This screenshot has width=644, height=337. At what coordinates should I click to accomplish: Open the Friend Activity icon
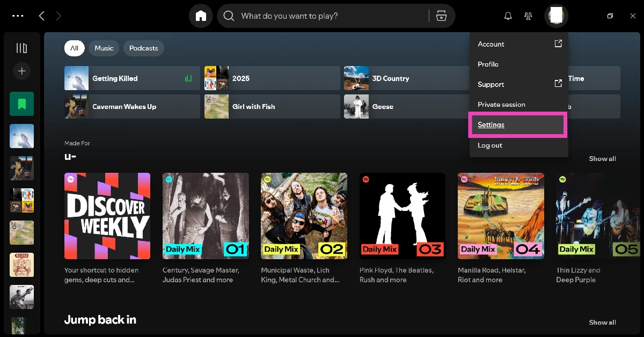pos(529,16)
